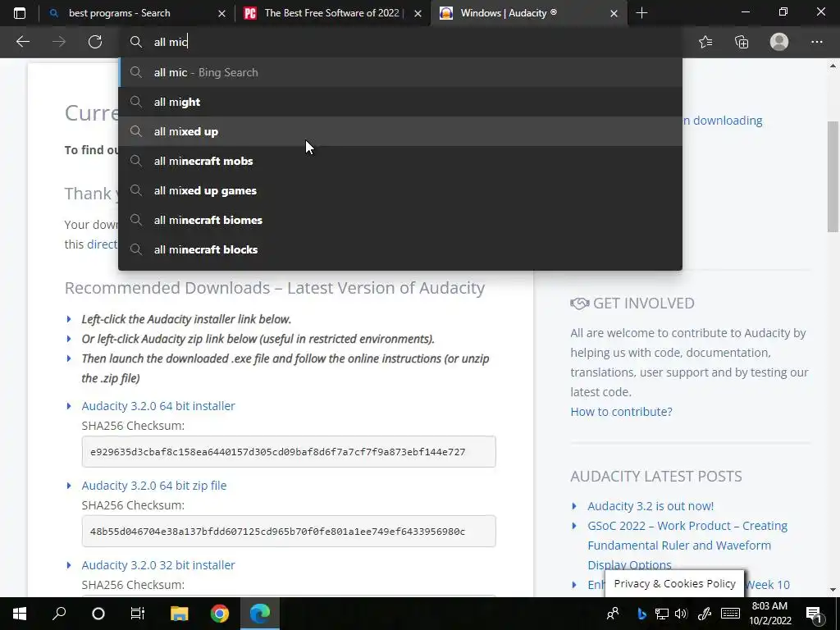Open touch keyboard tray icon
840x630 pixels.
pyautogui.click(x=730, y=614)
